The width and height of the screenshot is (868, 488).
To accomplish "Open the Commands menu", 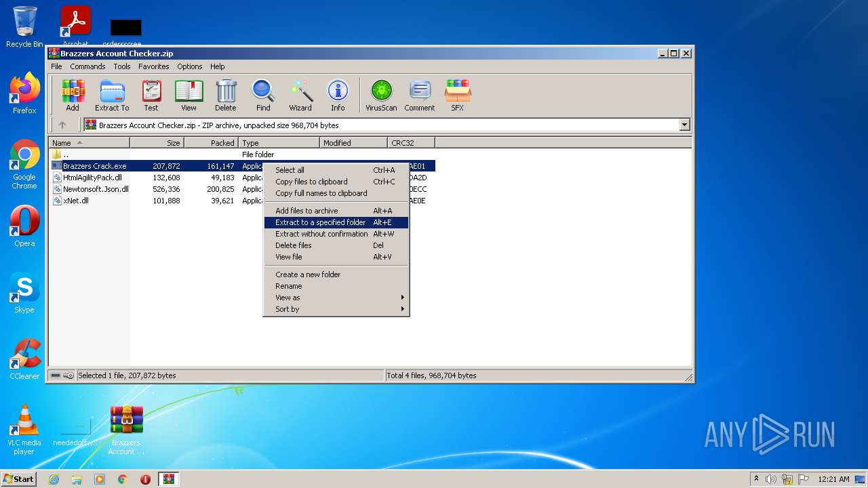I will pos(87,66).
